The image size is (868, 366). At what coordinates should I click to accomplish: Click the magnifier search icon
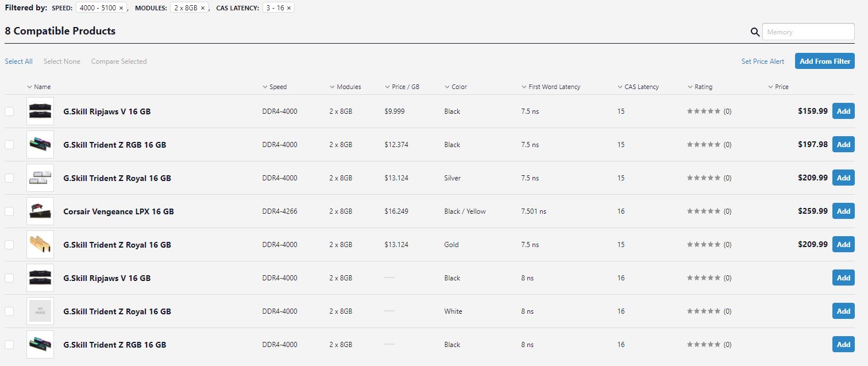(x=755, y=32)
